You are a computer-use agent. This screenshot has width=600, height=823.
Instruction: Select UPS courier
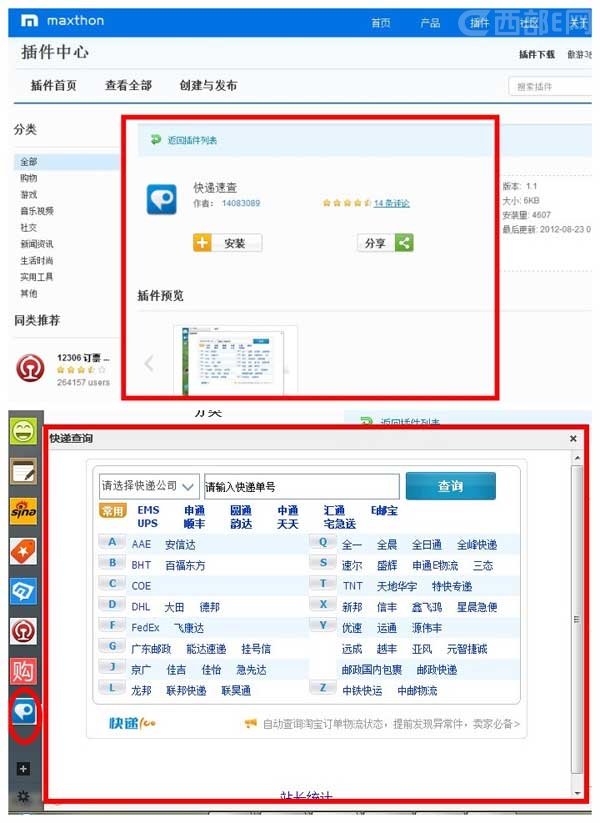[x=148, y=524]
